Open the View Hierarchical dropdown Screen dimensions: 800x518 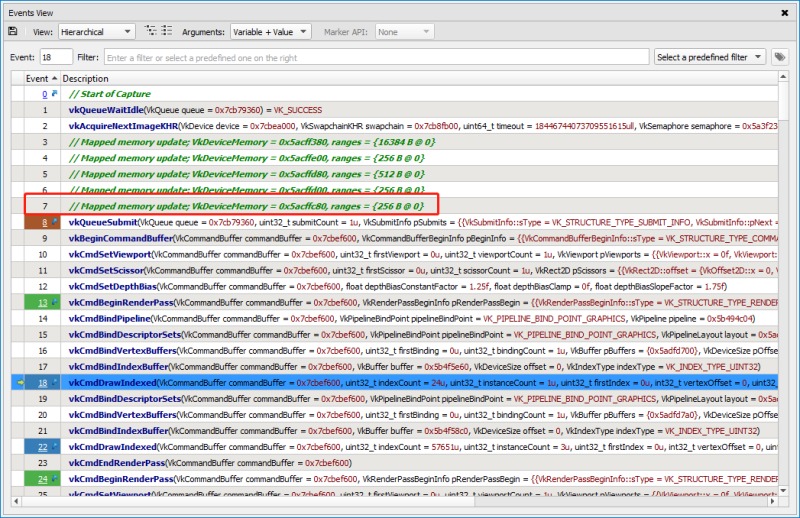tap(97, 32)
